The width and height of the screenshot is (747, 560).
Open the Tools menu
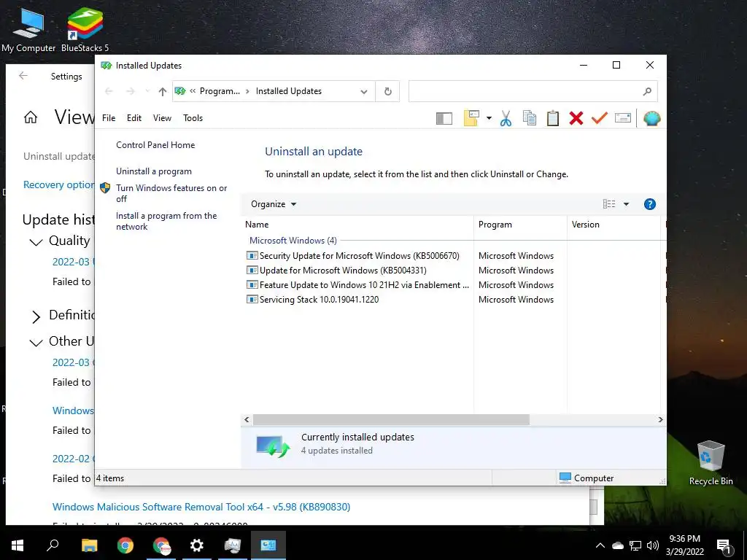(x=193, y=118)
